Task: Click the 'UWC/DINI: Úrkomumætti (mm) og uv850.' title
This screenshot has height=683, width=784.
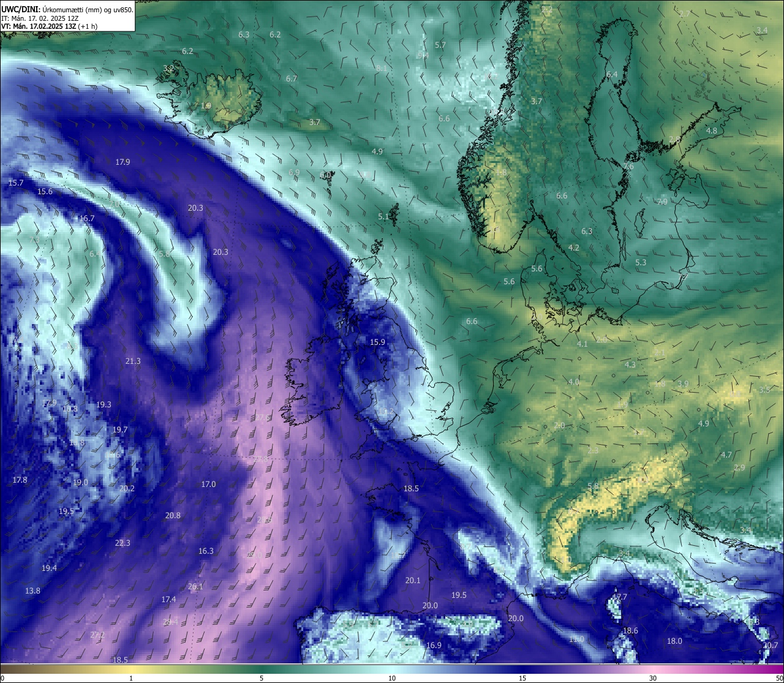Action: pos(67,9)
